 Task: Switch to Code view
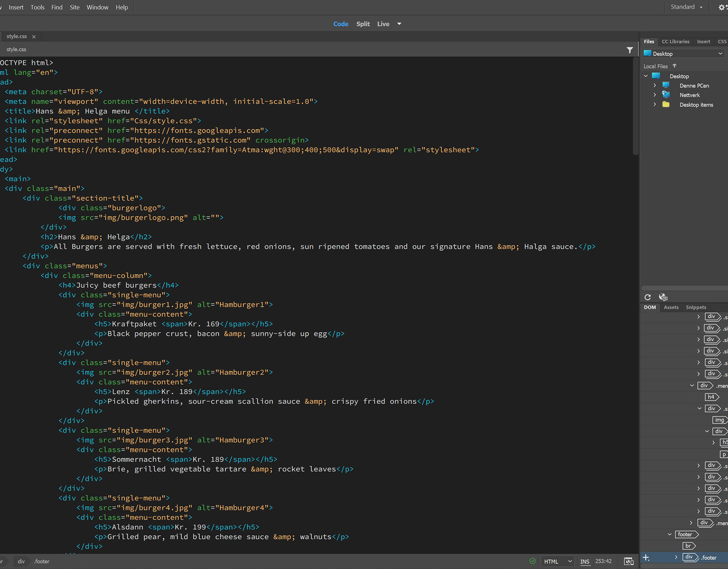point(341,24)
